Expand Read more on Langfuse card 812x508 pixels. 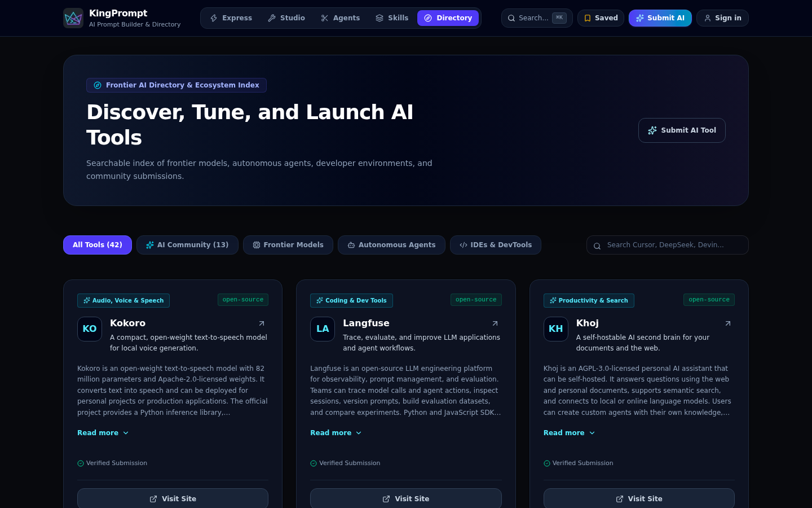336,433
